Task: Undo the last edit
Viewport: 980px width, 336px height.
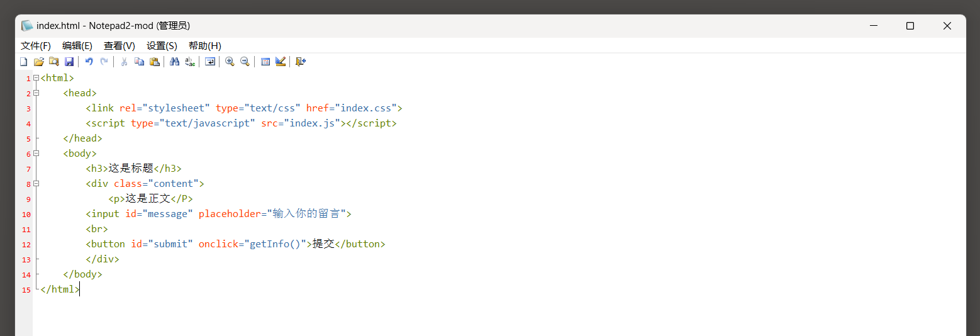Action: pos(89,62)
